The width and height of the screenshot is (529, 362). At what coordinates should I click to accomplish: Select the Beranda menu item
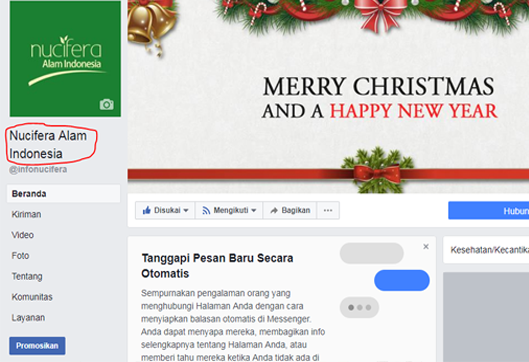click(63, 194)
